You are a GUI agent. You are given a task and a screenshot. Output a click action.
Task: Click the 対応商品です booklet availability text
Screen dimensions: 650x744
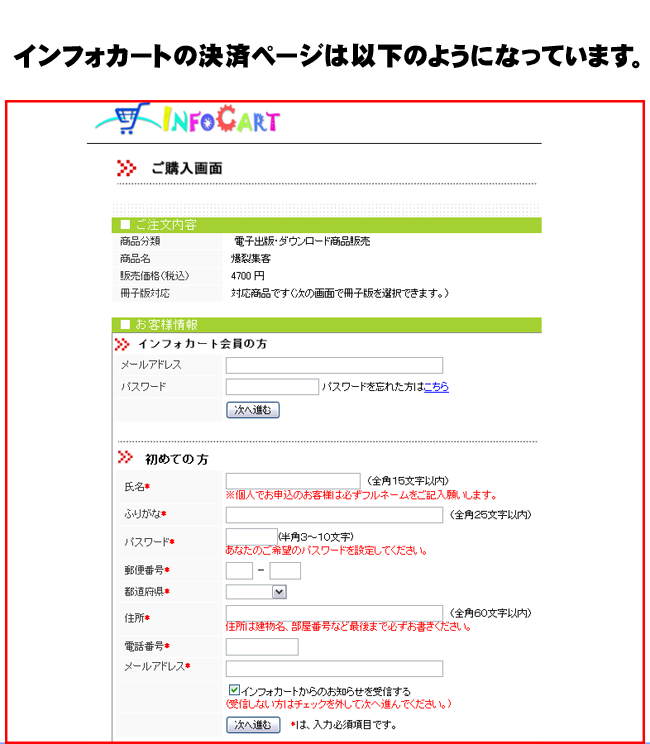click(x=340, y=293)
